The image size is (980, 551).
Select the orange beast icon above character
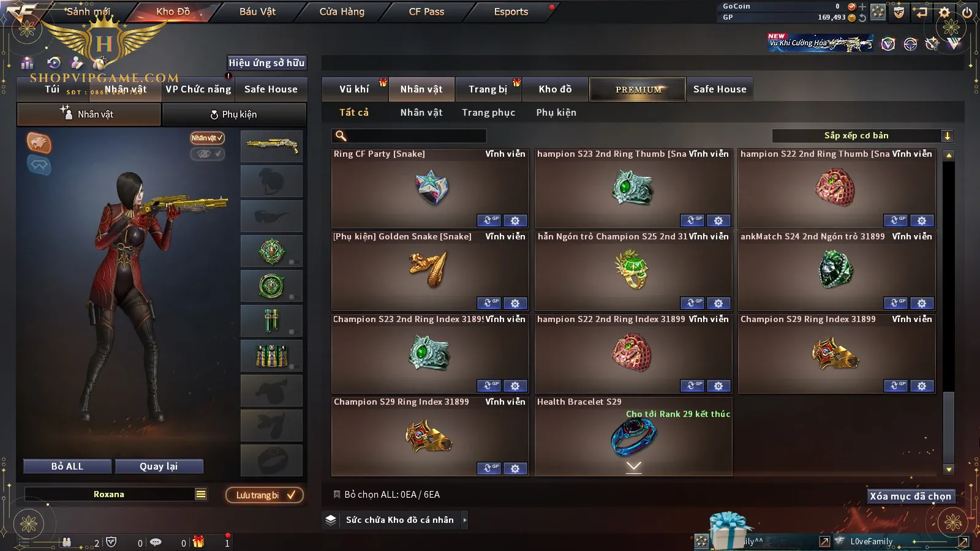(x=39, y=143)
